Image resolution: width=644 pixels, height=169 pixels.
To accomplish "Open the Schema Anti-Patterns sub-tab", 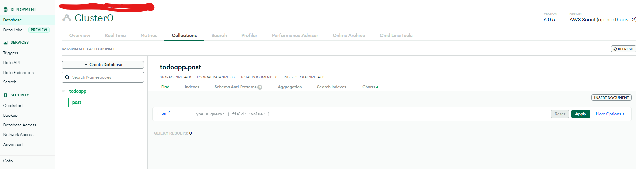I will (x=235, y=87).
